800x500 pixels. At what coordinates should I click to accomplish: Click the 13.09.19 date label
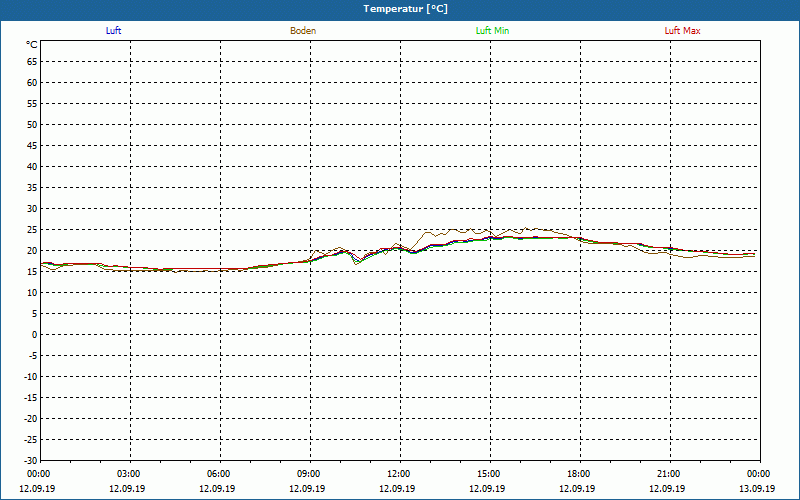click(757, 488)
